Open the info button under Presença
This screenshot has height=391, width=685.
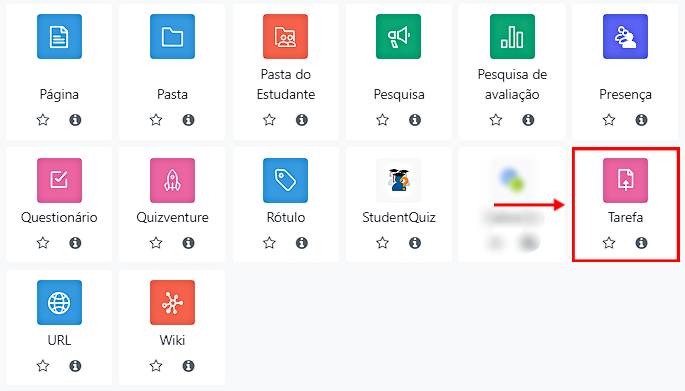(641, 120)
